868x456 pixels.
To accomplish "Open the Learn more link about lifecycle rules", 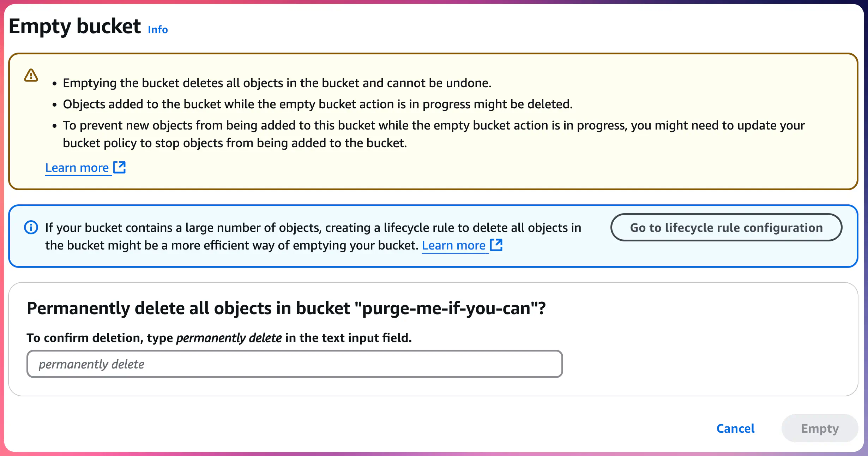I will point(454,245).
